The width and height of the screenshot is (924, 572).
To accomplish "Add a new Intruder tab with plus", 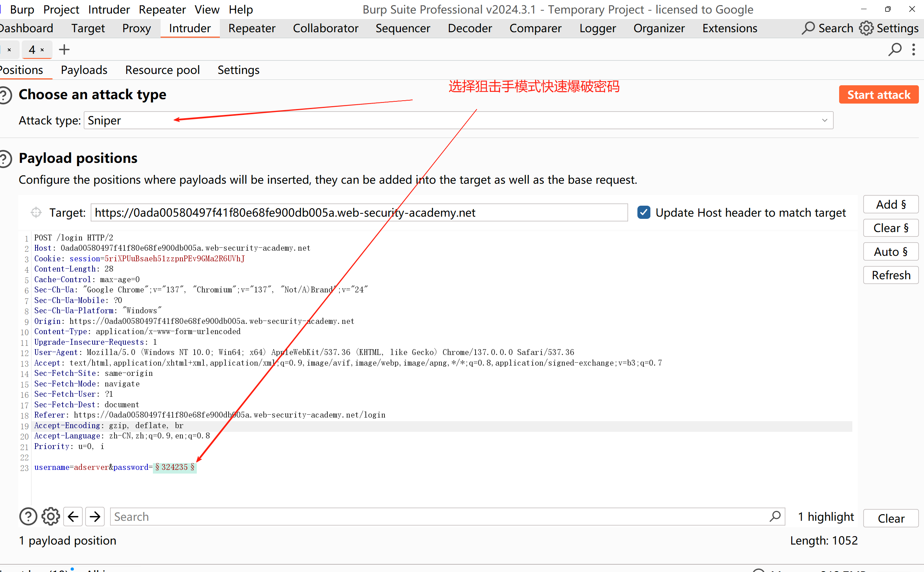I will pos(64,49).
